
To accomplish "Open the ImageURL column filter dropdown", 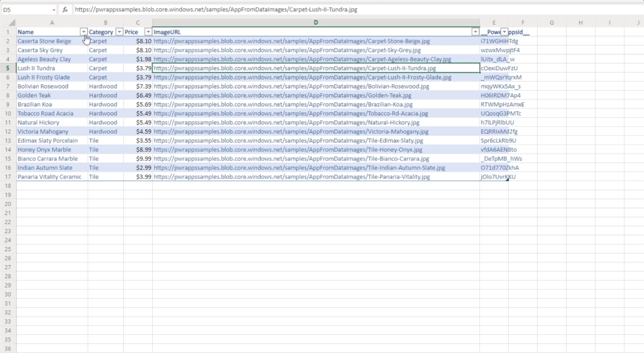I will 475,32.
